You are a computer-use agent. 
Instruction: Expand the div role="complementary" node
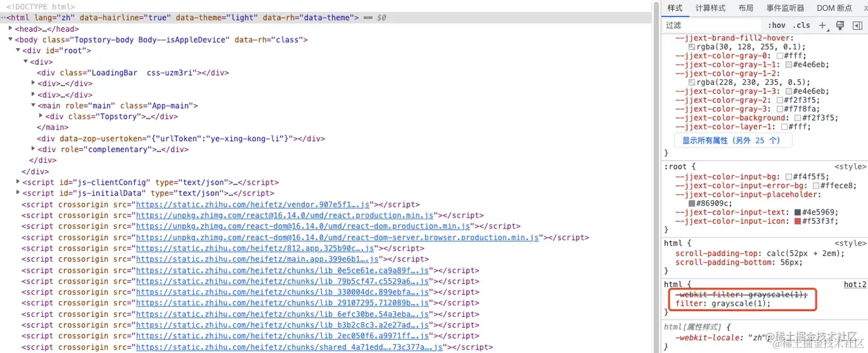(33, 149)
